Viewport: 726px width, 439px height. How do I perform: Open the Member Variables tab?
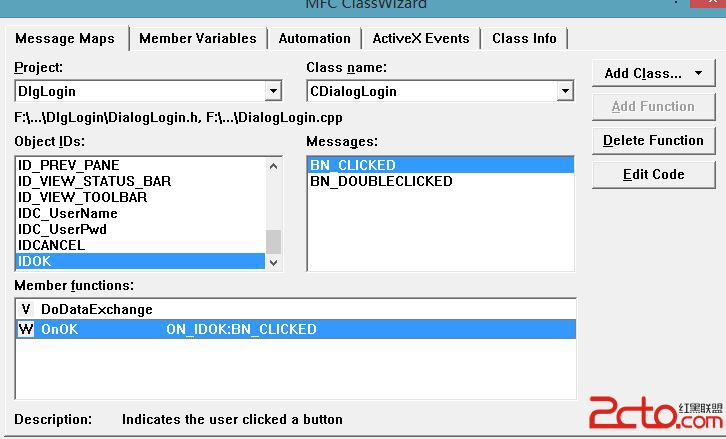click(198, 38)
